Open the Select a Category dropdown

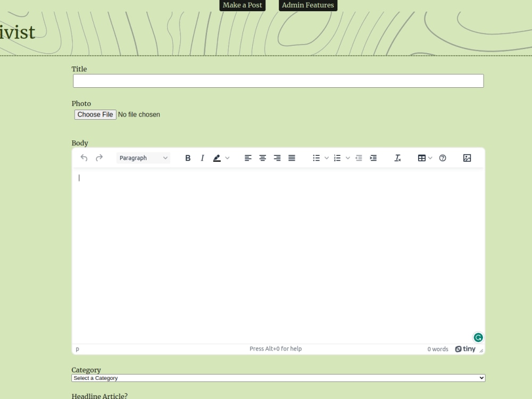pos(278,378)
